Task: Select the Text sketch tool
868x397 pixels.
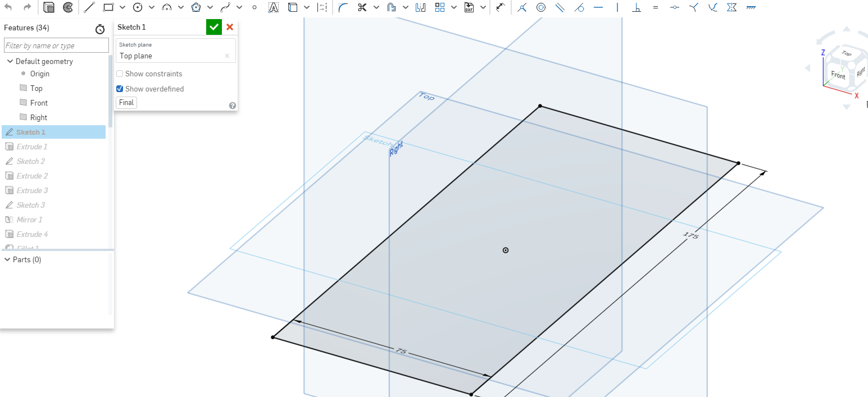Action: [274, 7]
